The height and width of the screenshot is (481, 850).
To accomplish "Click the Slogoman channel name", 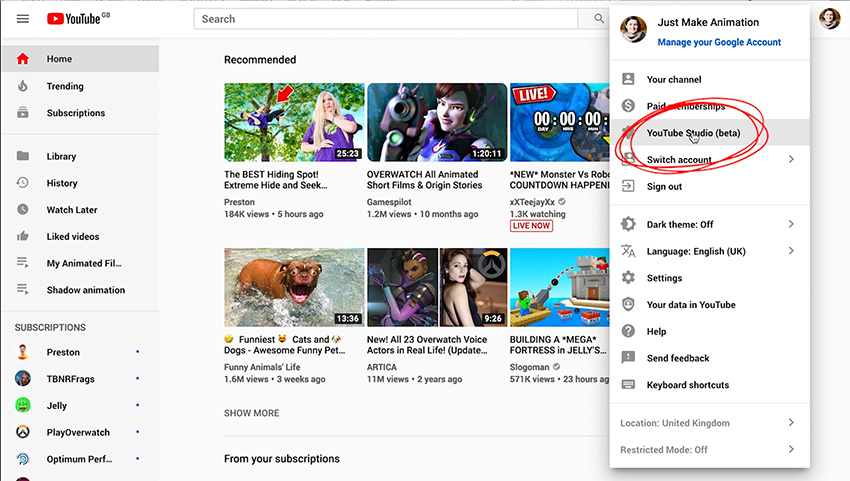I will tap(529, 367).
